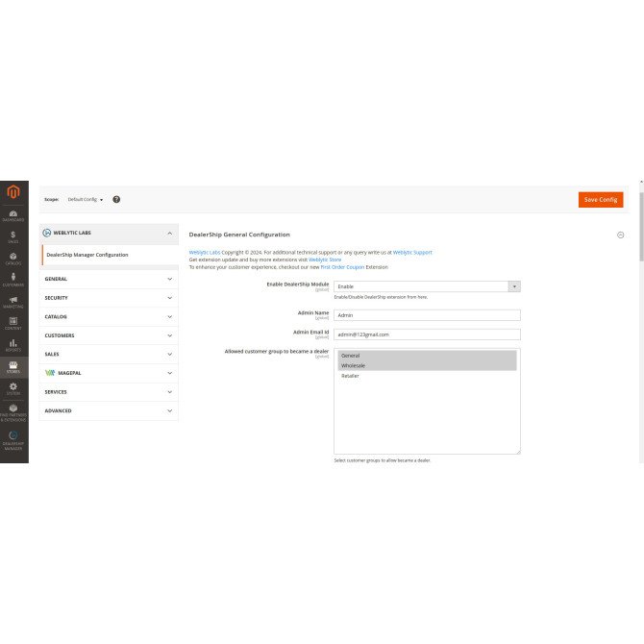Viewport: 644px width, 644px height.
Task: Focus the Admin Name input field
Action: click(427, 315)
